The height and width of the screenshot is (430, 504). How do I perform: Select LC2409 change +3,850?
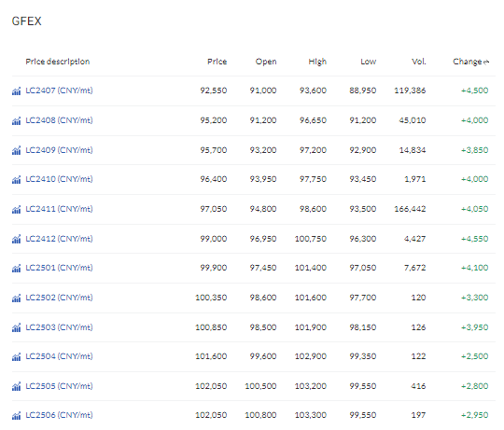click(x=474, y=150)
